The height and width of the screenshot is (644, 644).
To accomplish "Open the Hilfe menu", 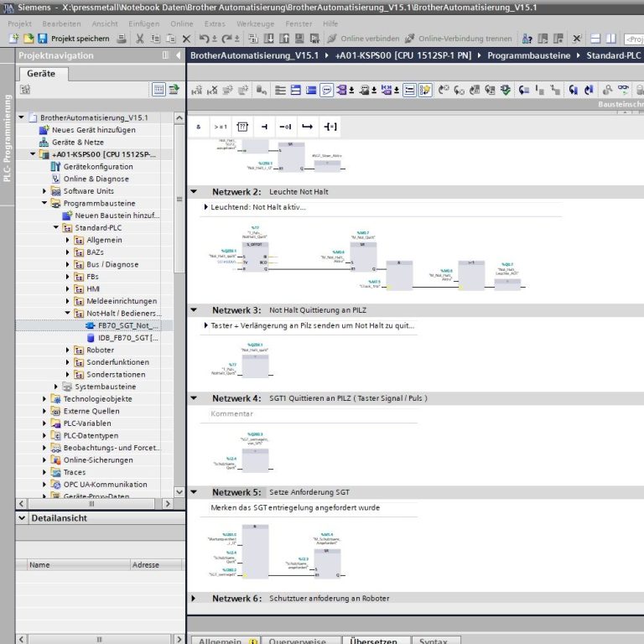I will pos(330,23).
